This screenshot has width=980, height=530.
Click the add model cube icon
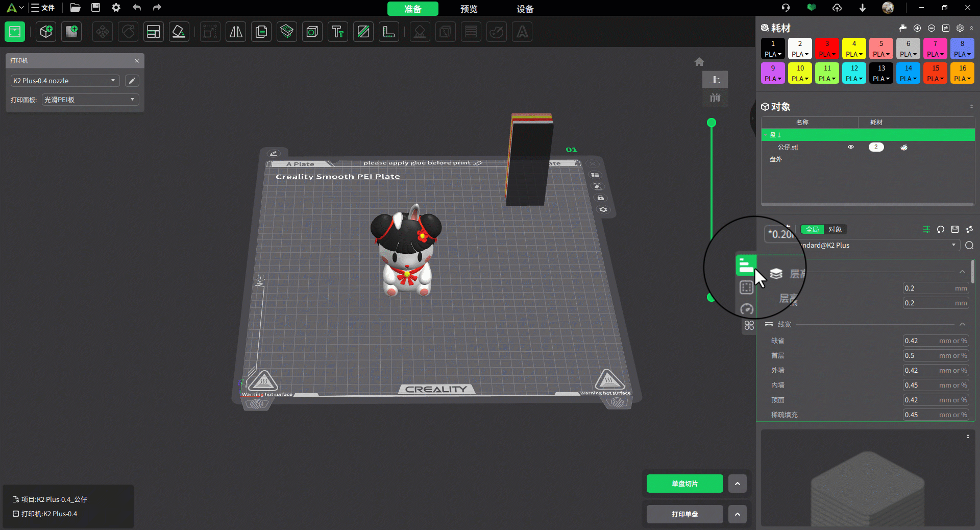[46, 32]
